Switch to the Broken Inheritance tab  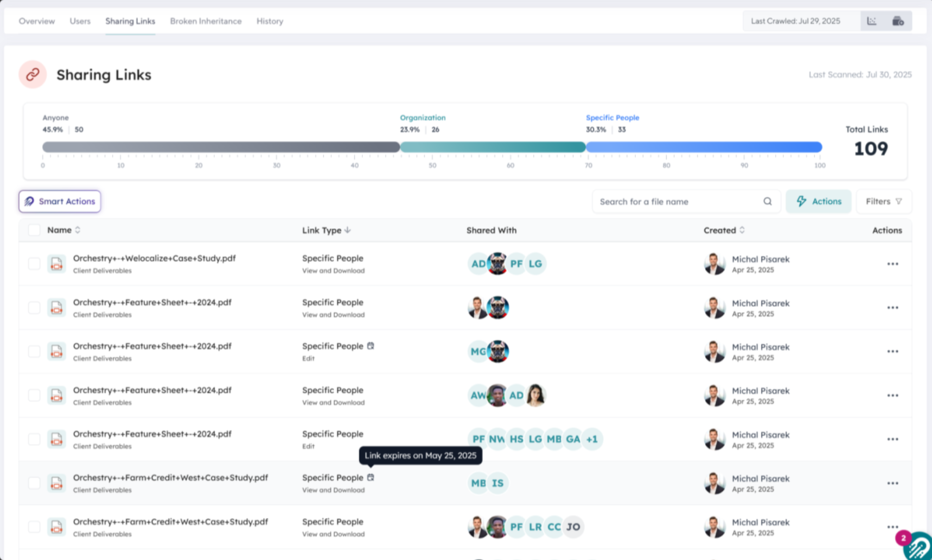pos(206,21)
